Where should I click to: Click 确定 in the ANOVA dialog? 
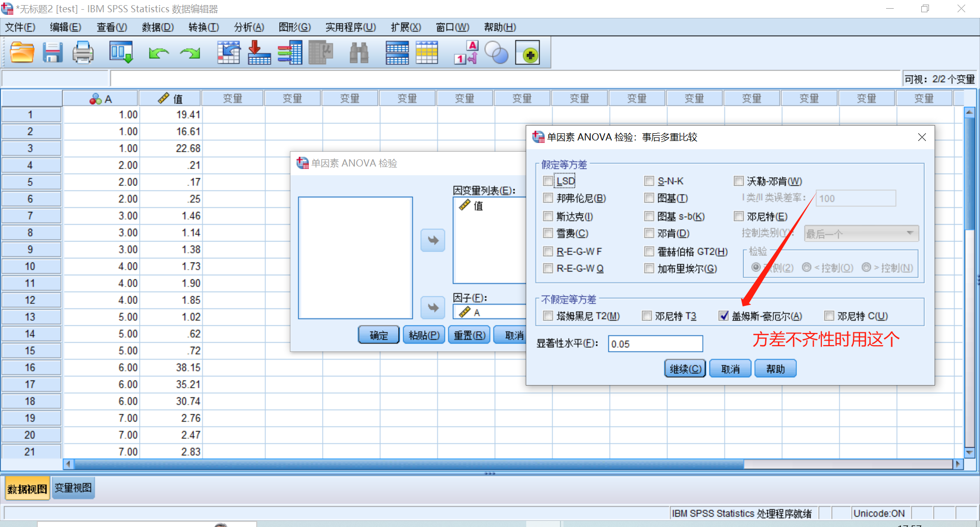point(378,335)
